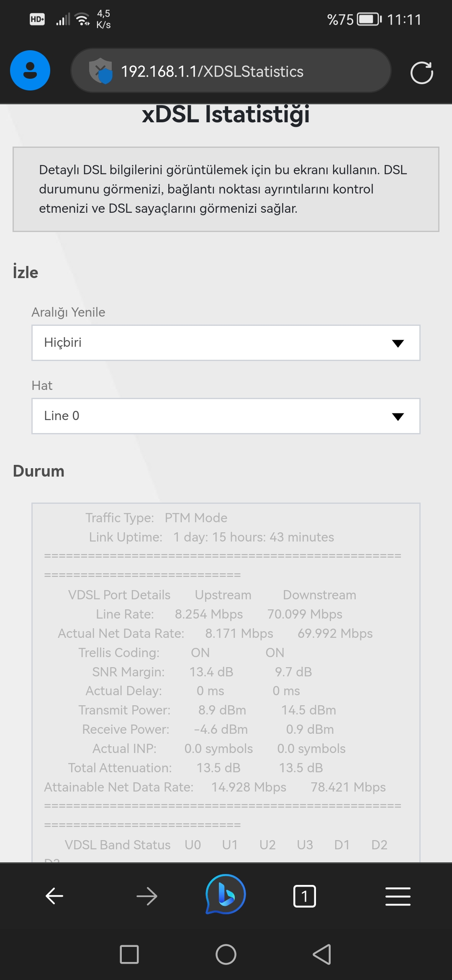Go back using the browser back arrow
The image size is (452, 980).
54,896
